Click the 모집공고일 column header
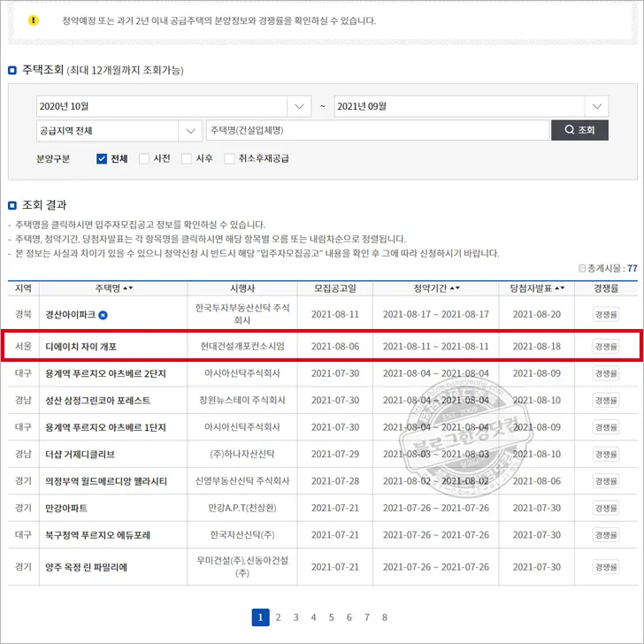Viewport: 644px width, 644px height. coord(335,288)
